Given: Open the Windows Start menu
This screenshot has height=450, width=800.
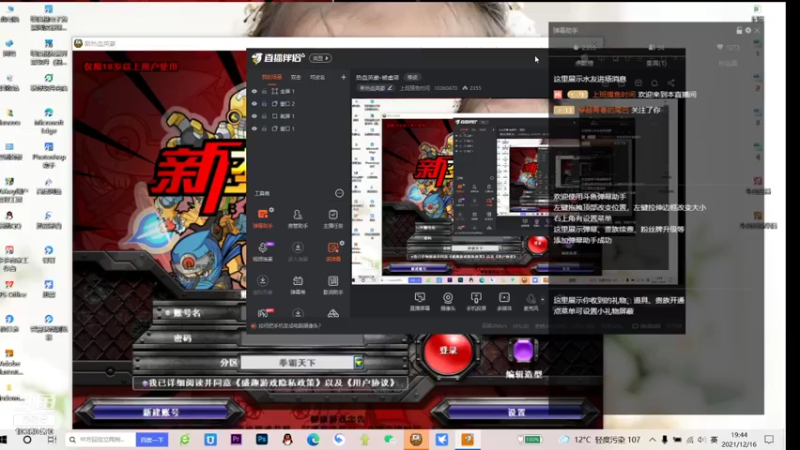Looking at the screenshot, I should pos(4,439).
